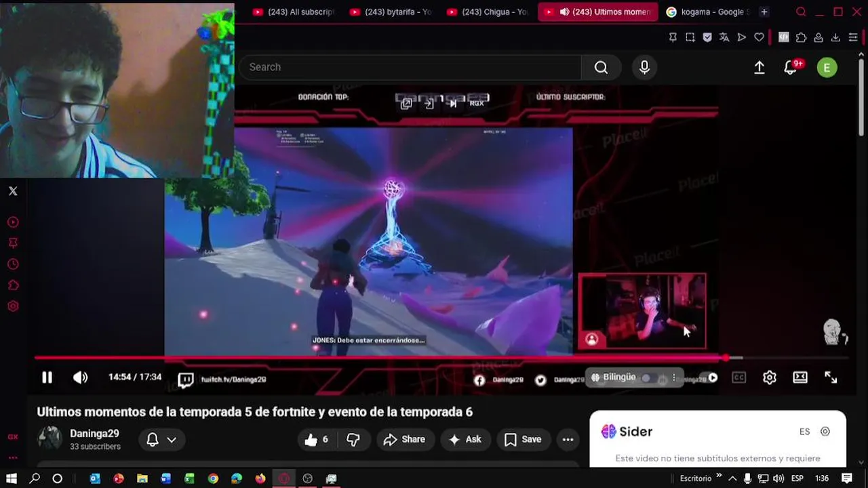This screenshot has width=868, height=488.
Task: Open more actions three-dot button
Action: click(568, 439)
